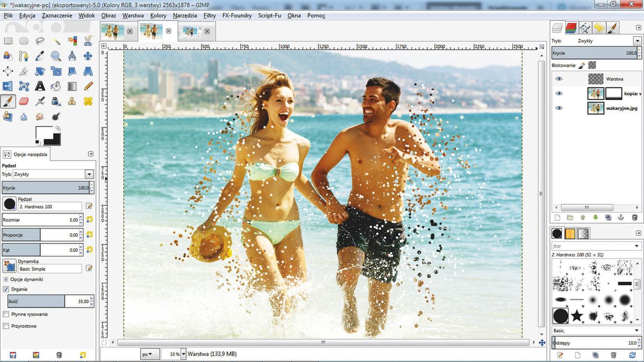Viewport: 644px width, 362px height.
Task: Select the Smudge finger tool
Action: 40,116
